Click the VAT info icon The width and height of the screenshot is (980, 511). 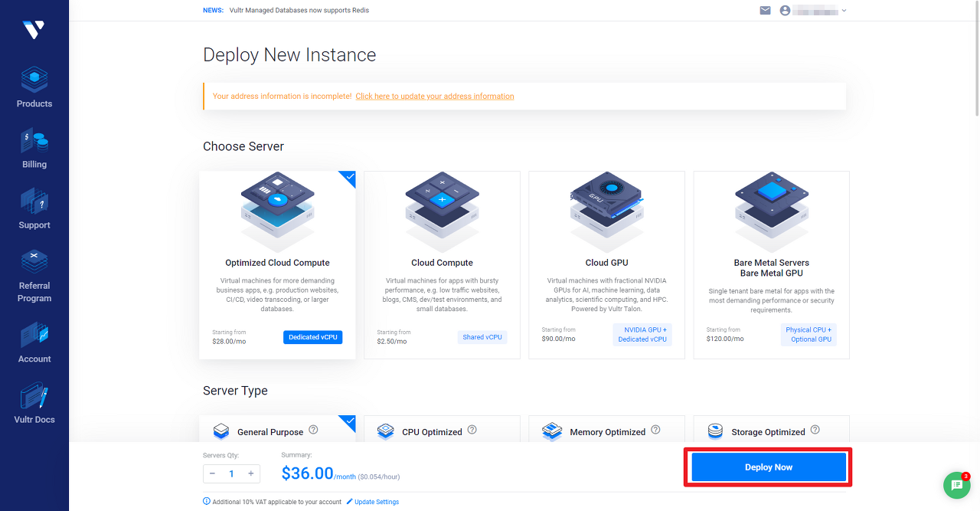click(x=207, y=502)
